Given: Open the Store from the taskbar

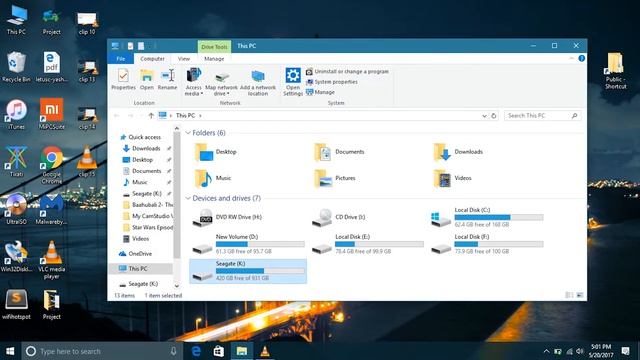Looking at the screenshot, I should 219,351.
